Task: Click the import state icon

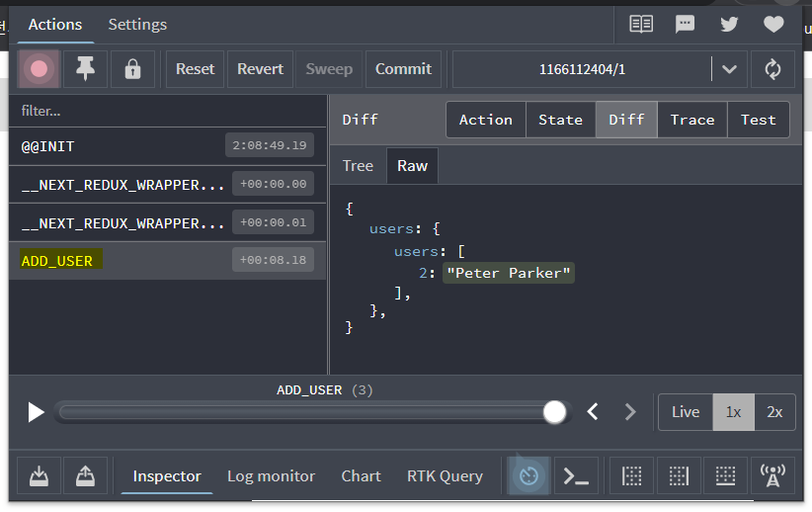Action: 39,475
